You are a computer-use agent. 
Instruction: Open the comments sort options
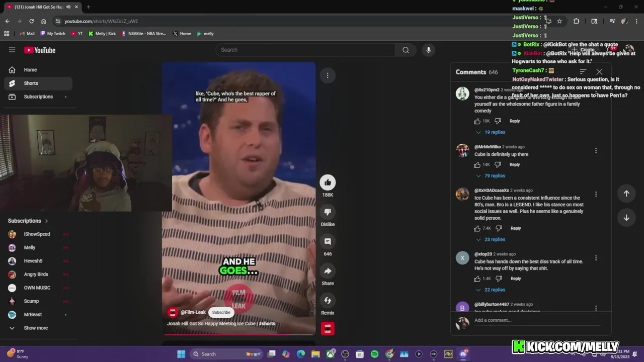(x=583, y=72)
